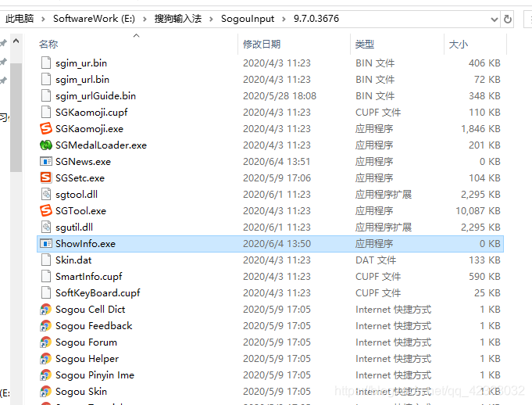The height and width of the screenshot is (405, 532).
Task: Click the ShowInfo.exe application icon
Action: (x=46, y=243)
